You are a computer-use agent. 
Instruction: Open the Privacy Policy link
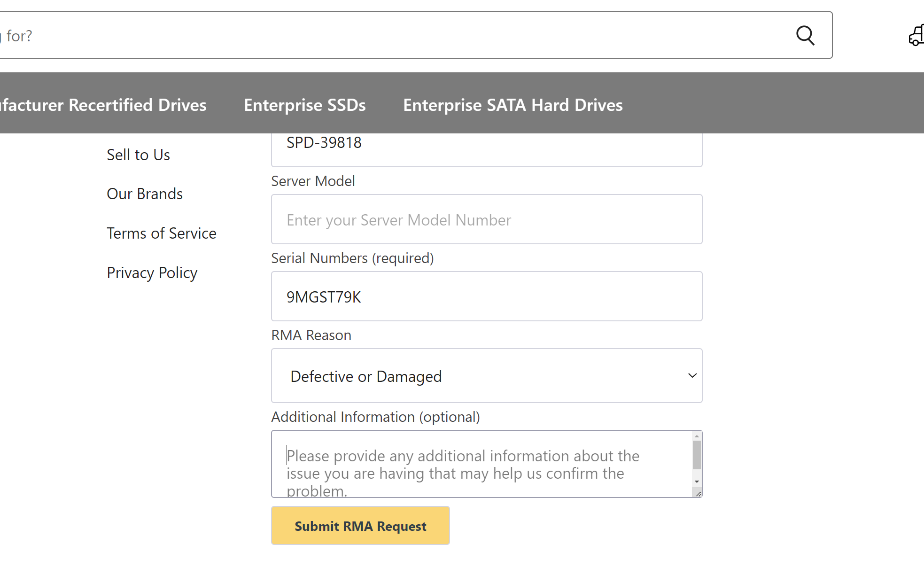[x=152, y=272]
